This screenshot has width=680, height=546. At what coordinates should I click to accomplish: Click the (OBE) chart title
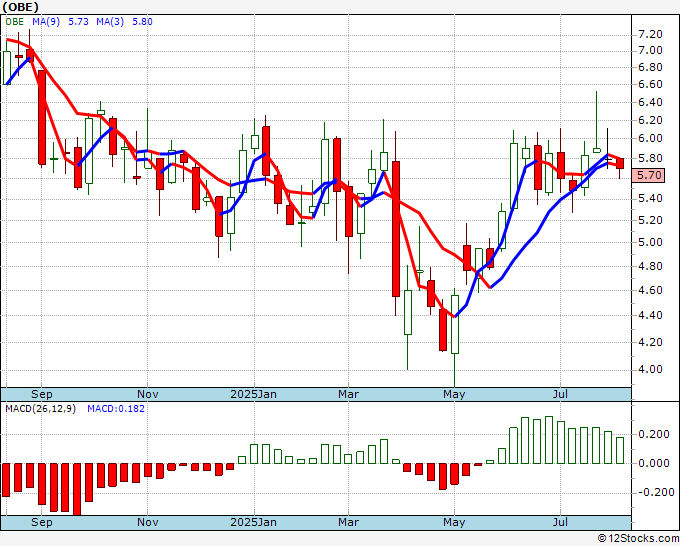(21, 7)
